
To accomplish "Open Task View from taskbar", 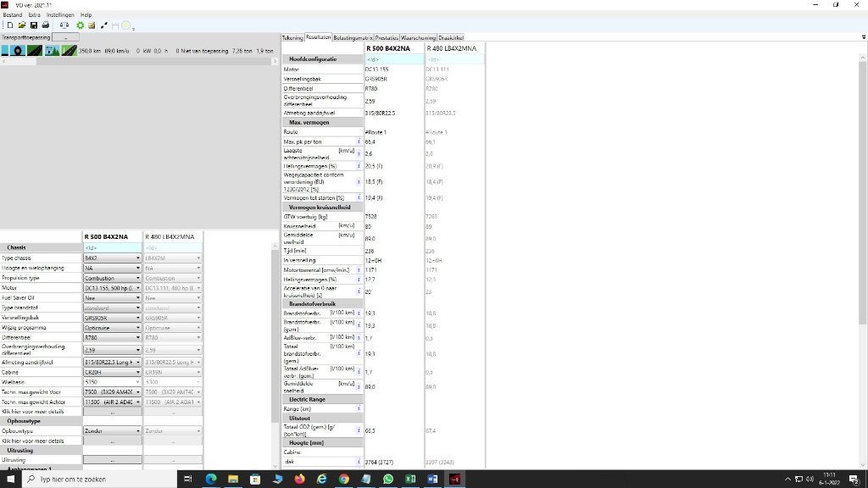I will coord(187,480).
